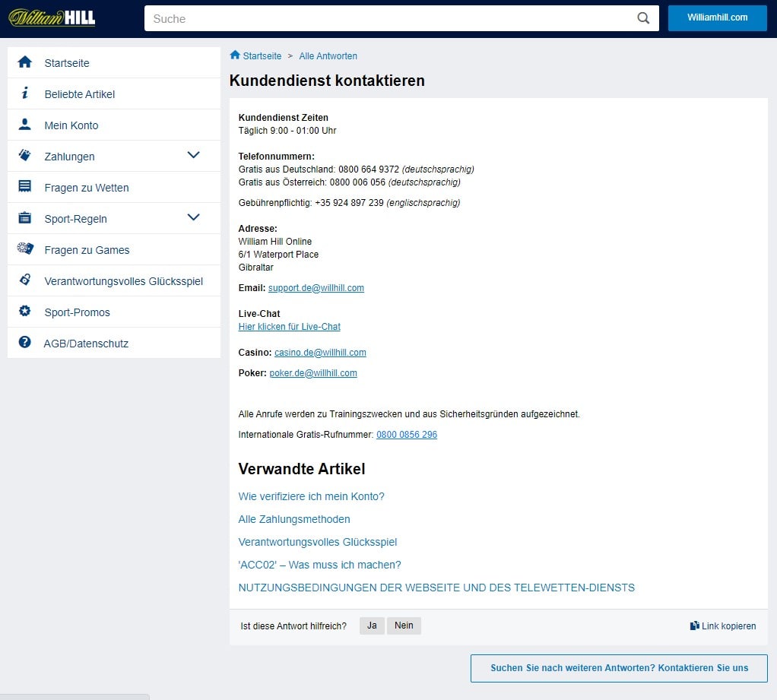Open Startseite in the sidebar menu

pyautogui.click(x=114, y=63)
